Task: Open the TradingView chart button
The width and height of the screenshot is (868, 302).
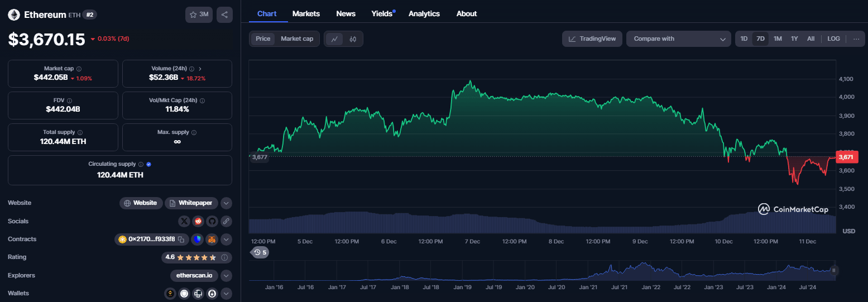Action: tap(592, 39)
